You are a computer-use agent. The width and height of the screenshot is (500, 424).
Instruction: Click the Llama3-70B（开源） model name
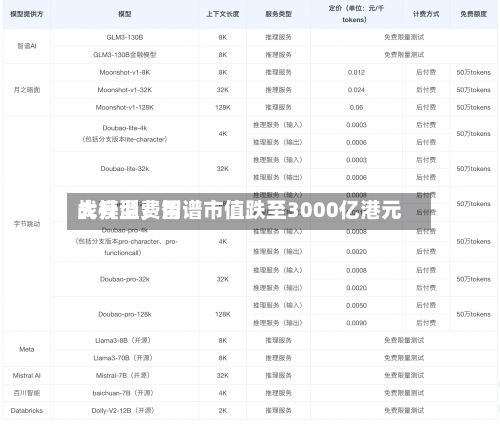(x=124, y=358)
